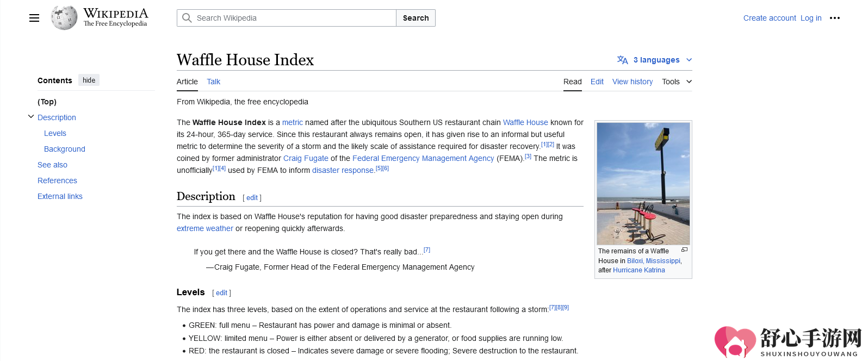Open the three-dot personal tools menu

835,18
